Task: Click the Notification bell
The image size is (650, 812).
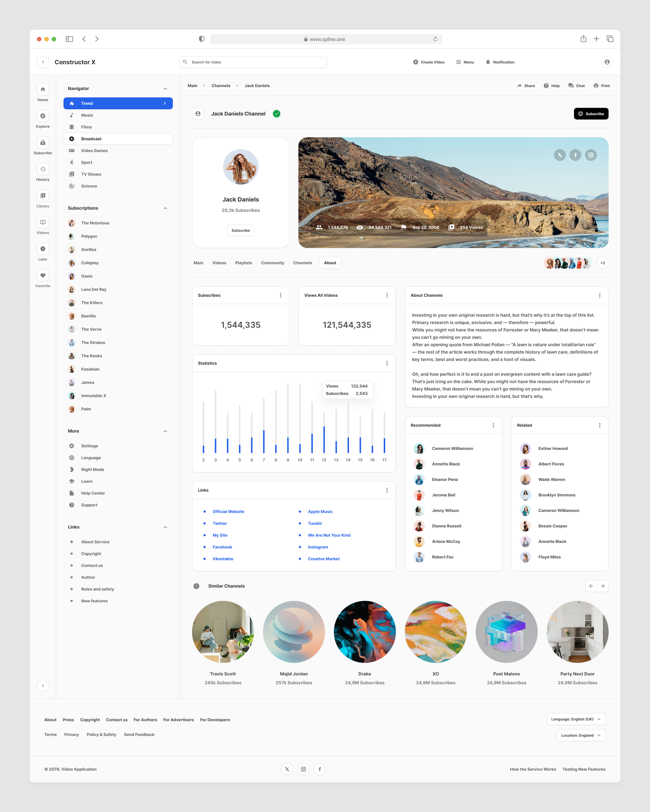Action: coord(488,62)
